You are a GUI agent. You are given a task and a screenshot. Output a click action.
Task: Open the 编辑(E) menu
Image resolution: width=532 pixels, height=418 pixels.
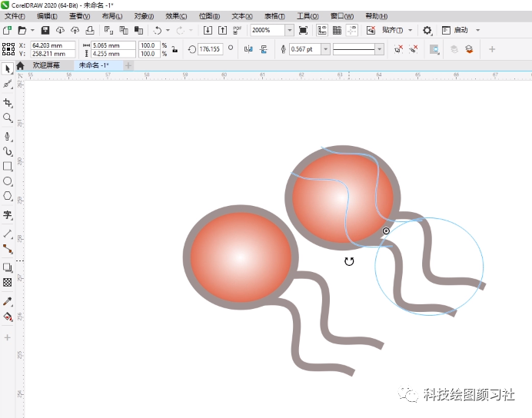pos(47,16)
